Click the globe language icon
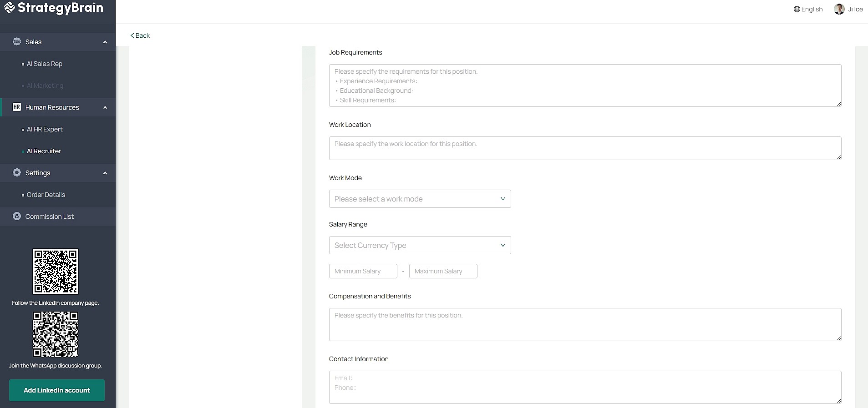The image size is (868, 408). click(x=797, y=9)
